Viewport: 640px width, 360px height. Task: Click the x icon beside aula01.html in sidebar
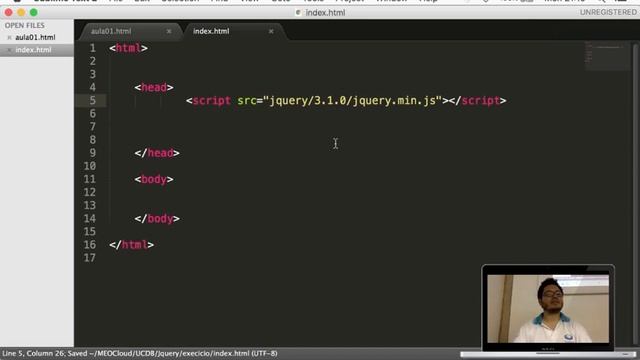9,38
